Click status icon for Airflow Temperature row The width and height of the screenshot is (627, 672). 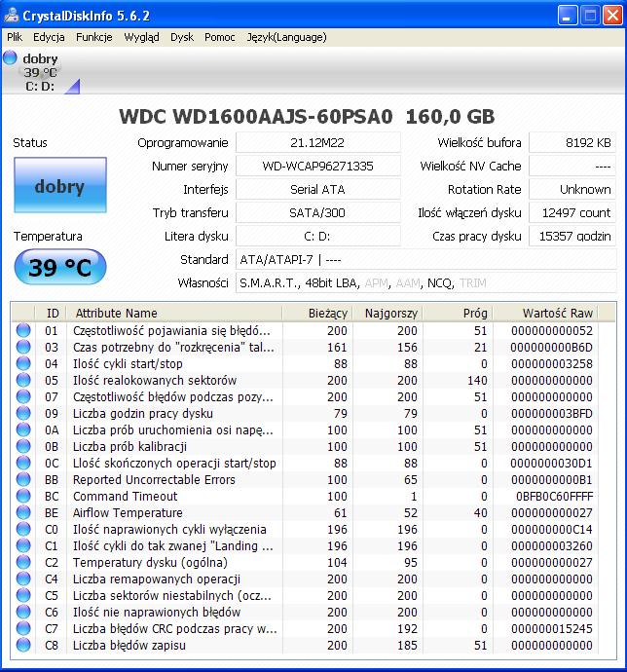23,512
